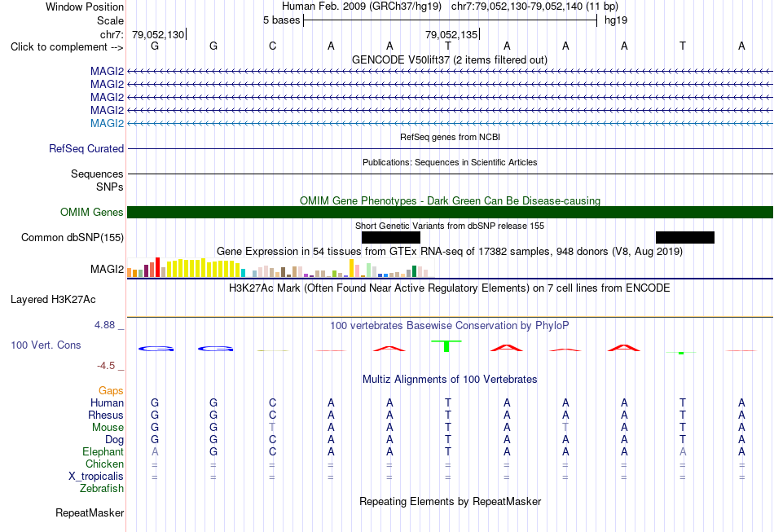Click the Mouse species label
The image size is (774, 532).
pos(108,428)
